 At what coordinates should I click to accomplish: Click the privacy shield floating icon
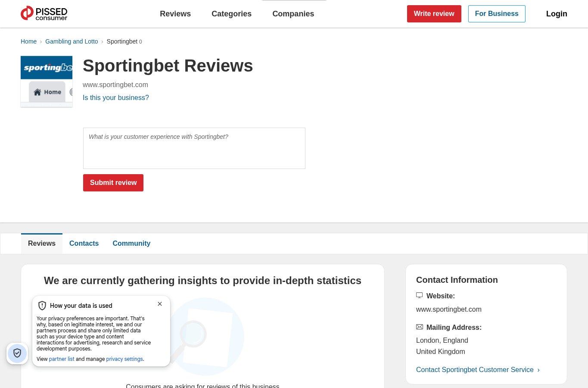pyautogui.click(x=17, y=354)
